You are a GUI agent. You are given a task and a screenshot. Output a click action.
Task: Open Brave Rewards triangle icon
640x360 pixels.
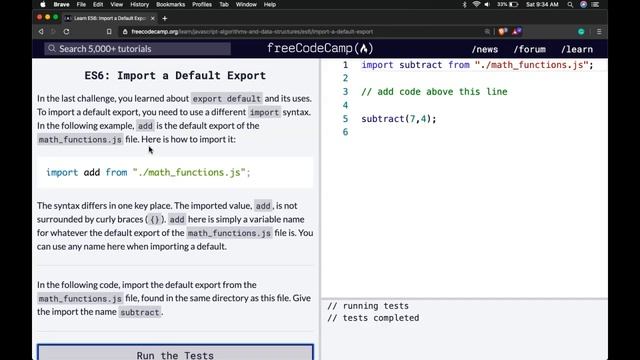point(516,31)
